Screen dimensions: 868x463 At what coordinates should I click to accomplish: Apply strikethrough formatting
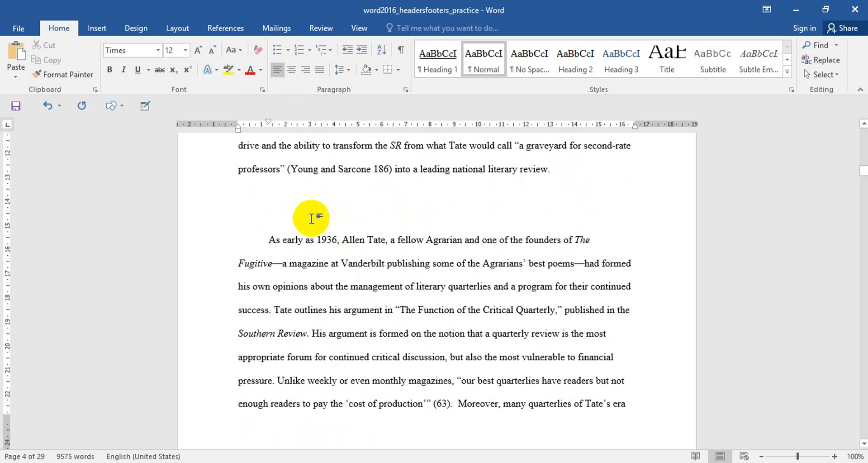tap(159, 70)
